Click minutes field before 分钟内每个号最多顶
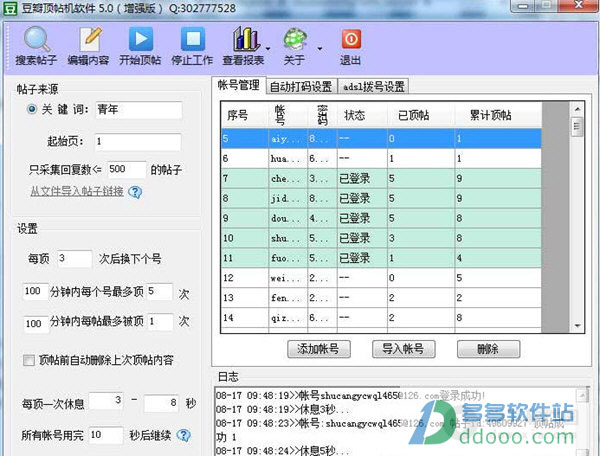The image size is (600, 456). click(36, 292)
